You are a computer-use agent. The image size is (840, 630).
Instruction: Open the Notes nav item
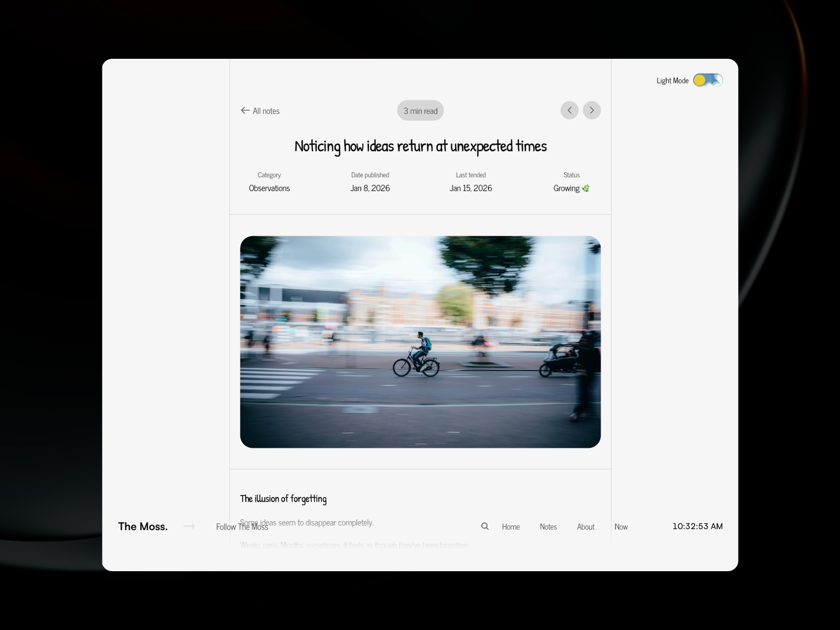tap(548, 527)
